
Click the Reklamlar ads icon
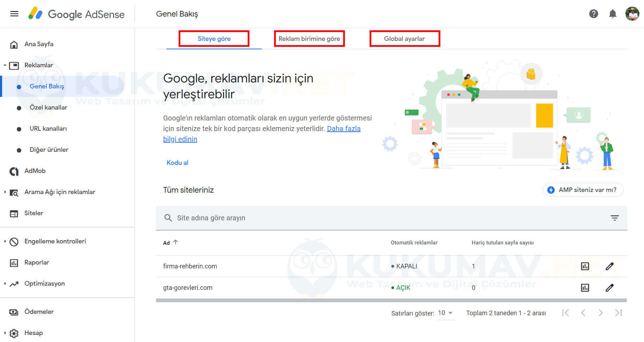click(14, 66)
